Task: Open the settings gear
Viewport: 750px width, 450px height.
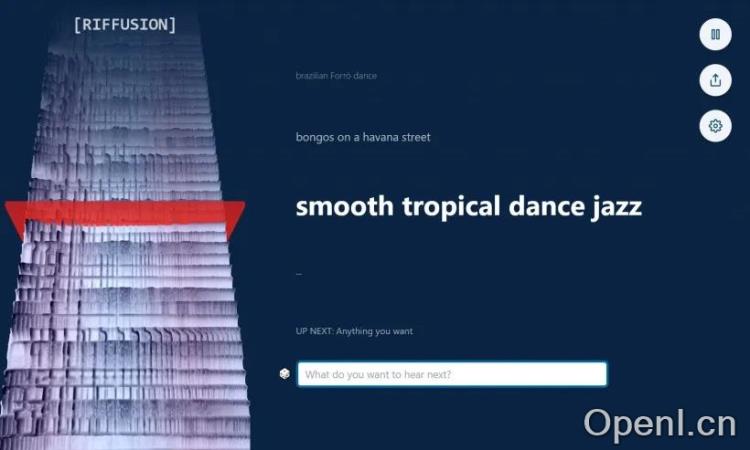Action: click(715, 126)
